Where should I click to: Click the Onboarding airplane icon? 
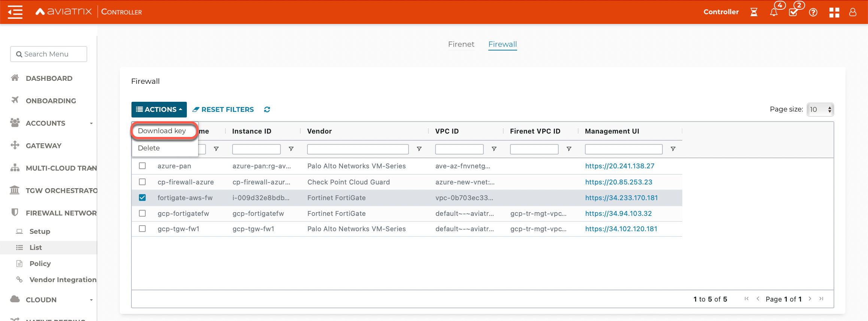click(15, 100)
